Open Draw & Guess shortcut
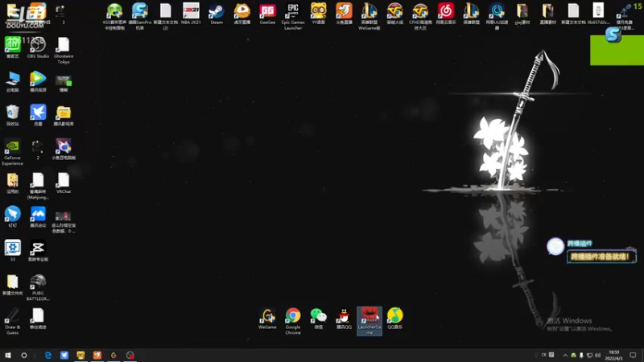This screenshot has width=644, height=362. [12, 321]
